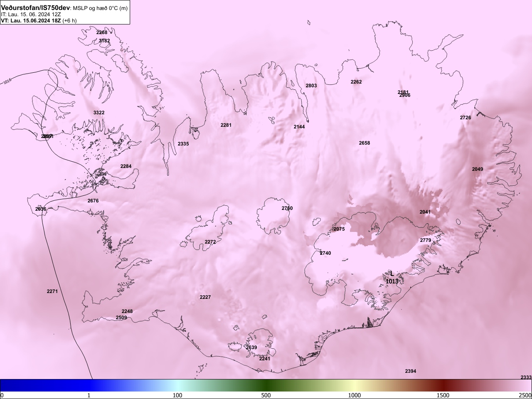Click the low pressure 'L' marker
The width and height of the screenshot is (532, 399).
[x=392, y=274]
